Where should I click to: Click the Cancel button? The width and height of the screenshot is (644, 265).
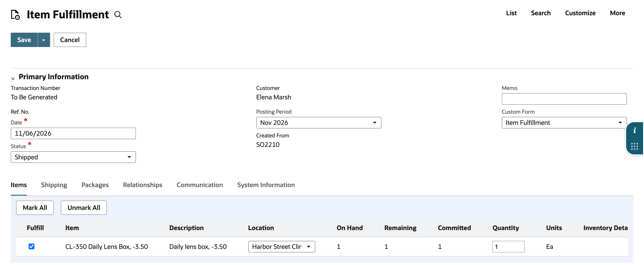pyautogui.click(x=70, y=40)
